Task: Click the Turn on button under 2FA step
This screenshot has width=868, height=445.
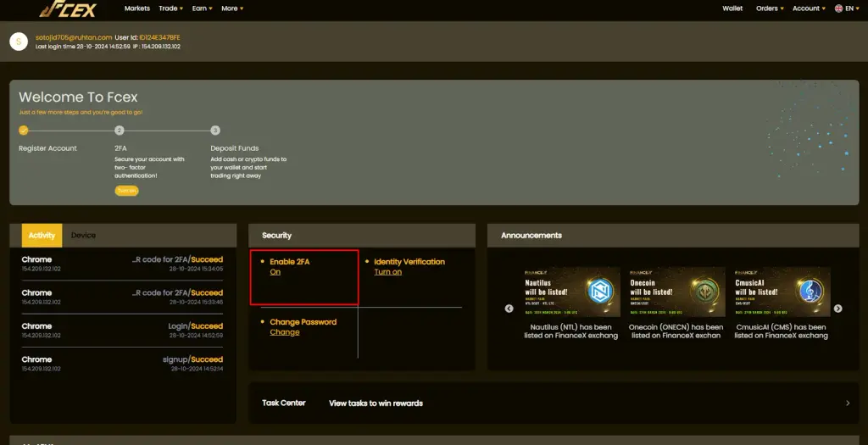Action: [x=127, y=191]
